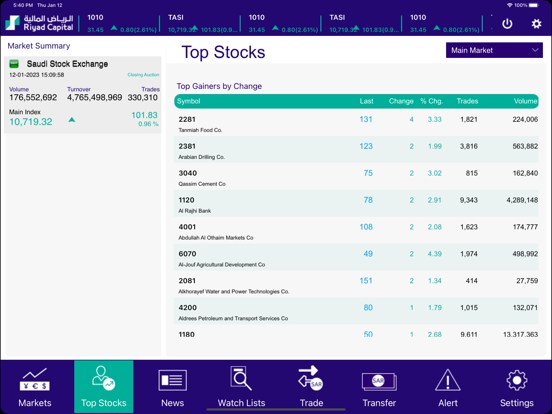Click main index value 10,719.32
Image resolution: width=552 pixels, height=414 pixels.
click(x=31, y=122)
